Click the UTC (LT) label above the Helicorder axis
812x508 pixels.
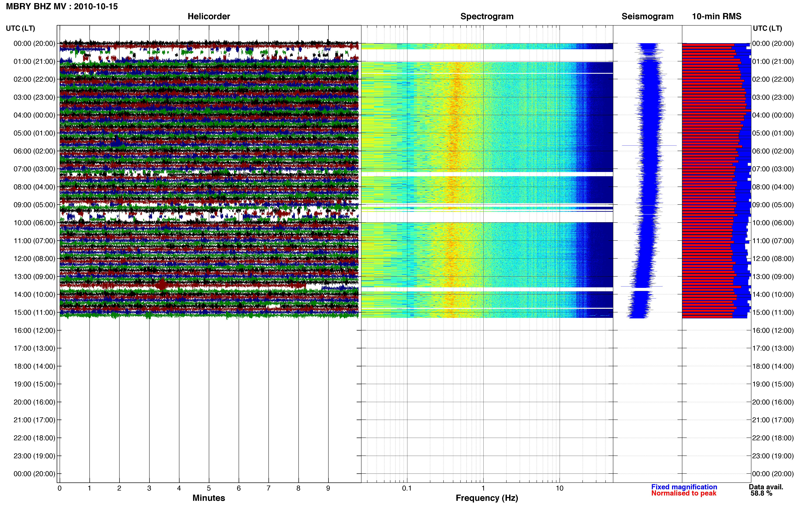21,28
